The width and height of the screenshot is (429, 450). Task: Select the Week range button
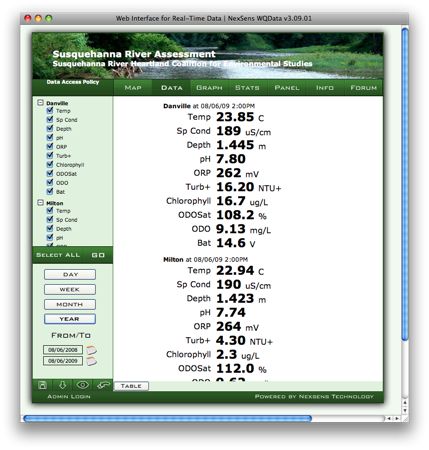pyautogui.click(x=70, y=290)
